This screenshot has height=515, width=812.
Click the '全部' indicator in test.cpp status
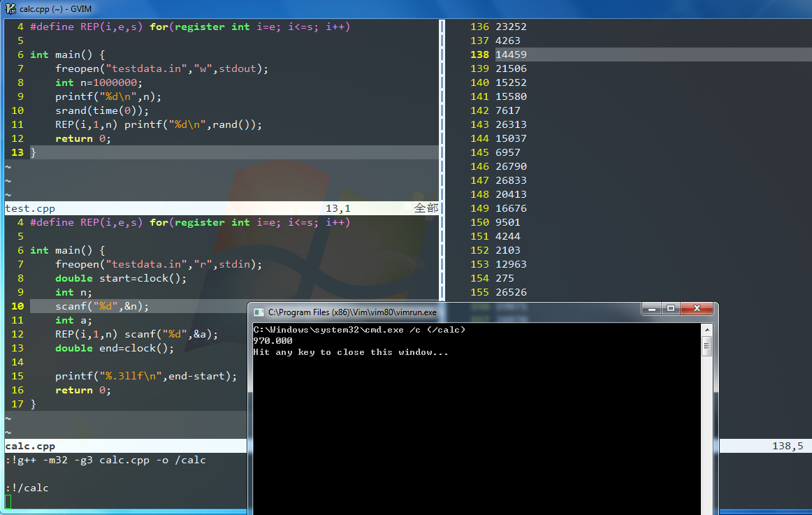[426, 208]
